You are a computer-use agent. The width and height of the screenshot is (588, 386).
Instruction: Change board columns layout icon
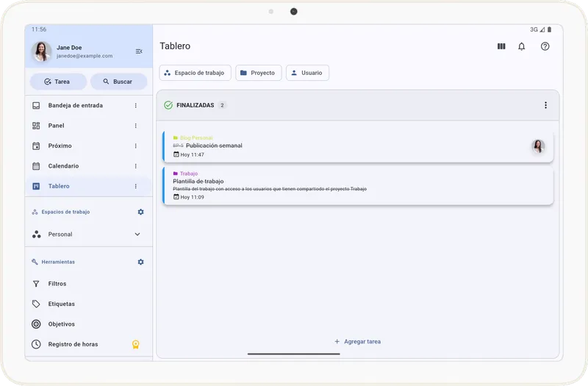point(501,46)
